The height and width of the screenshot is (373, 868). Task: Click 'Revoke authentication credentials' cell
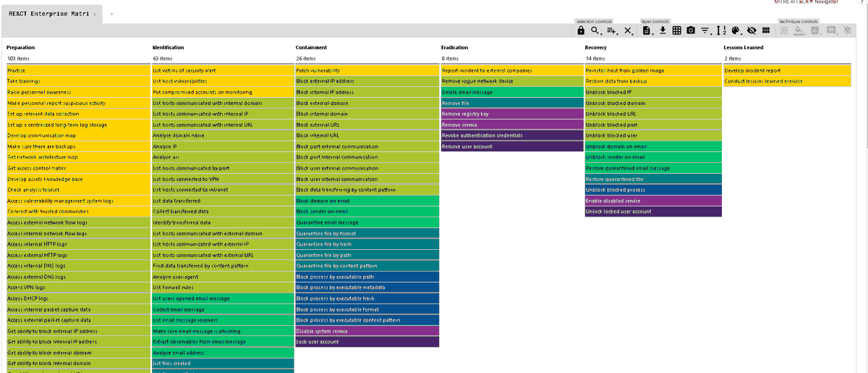[x=511, y=135]
